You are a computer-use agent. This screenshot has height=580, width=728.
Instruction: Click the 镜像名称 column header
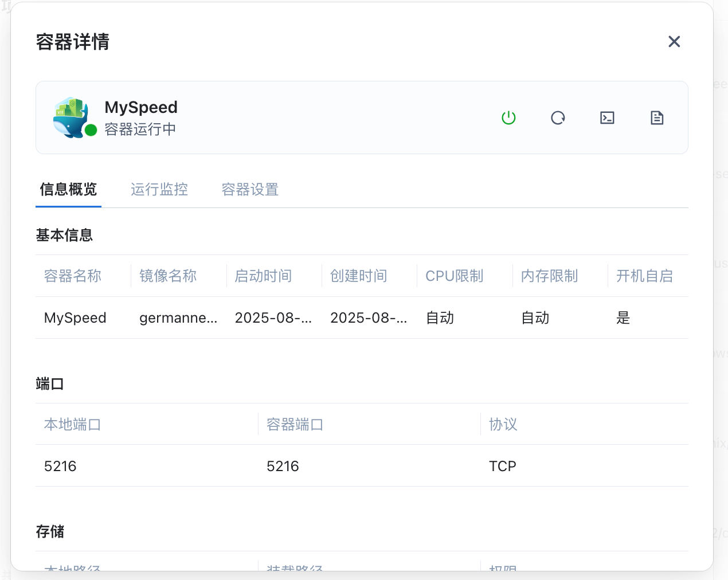[x=168, y=276]
